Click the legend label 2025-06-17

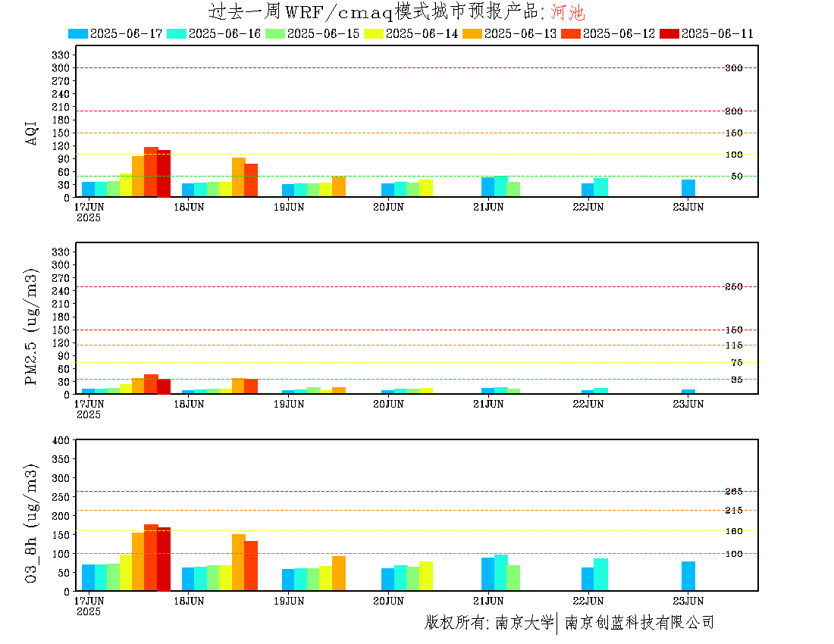tap(126, 33)
